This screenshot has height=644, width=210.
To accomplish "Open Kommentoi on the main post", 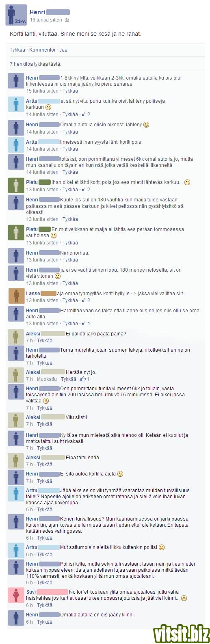I will coord(42,50).
